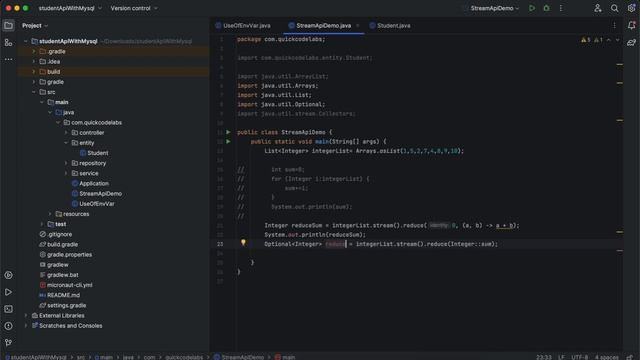Open editor tabs options menu
The image size is (640, 360).
[x=614, y=25]
